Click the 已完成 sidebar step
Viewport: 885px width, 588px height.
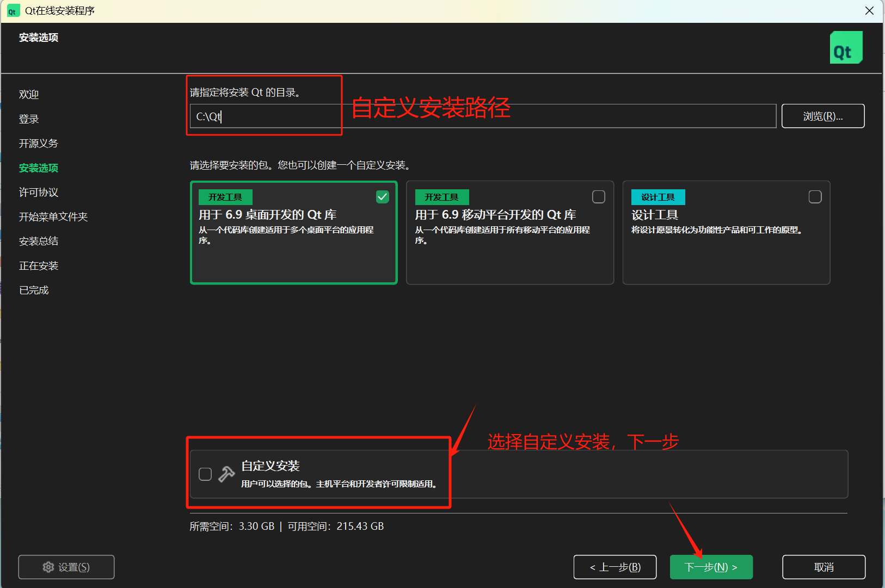34,290
